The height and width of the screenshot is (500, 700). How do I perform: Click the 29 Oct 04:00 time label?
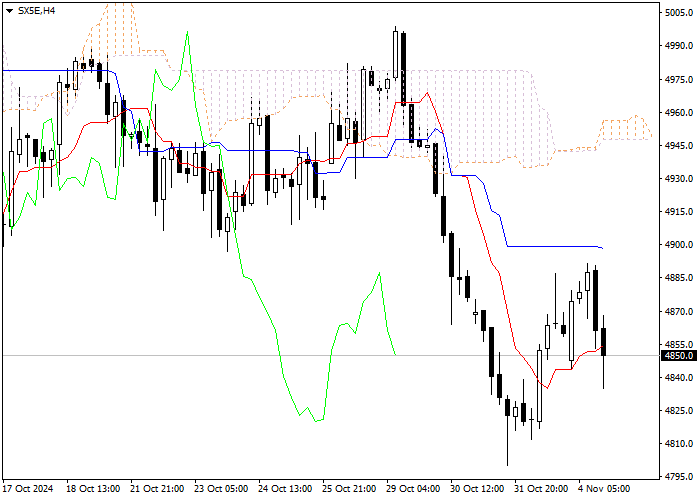[x=413, y=488]
